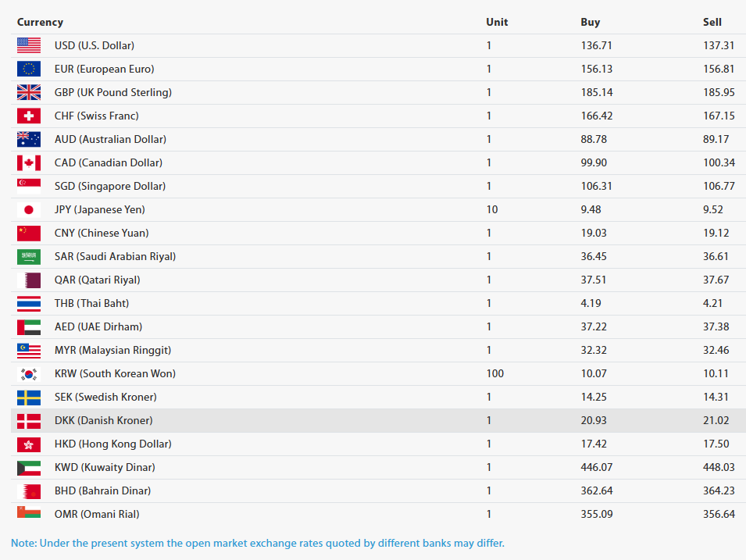Screen dimensions: 746x560
Task: Select the DKK (Danish Kroner) row label
Action: click(104, 421)
